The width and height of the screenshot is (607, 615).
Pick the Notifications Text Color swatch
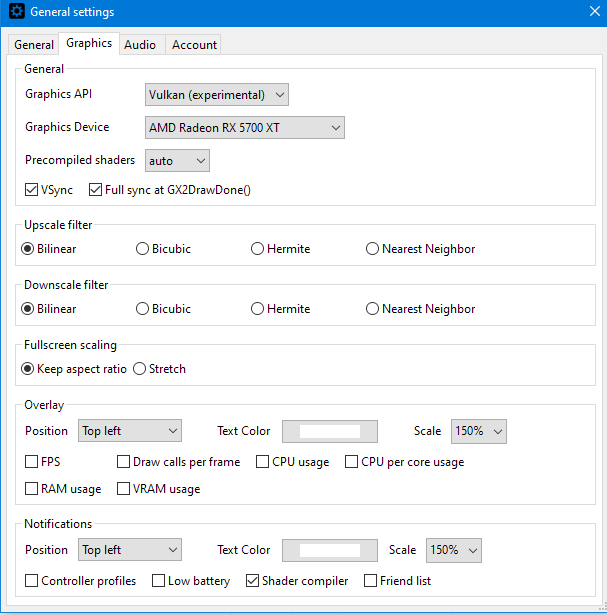click(330, 550)
